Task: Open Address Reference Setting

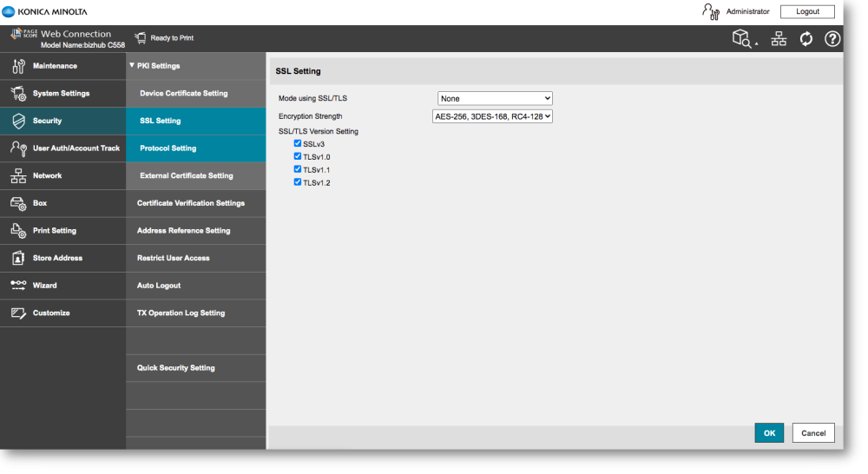Action: coord(196,231)
